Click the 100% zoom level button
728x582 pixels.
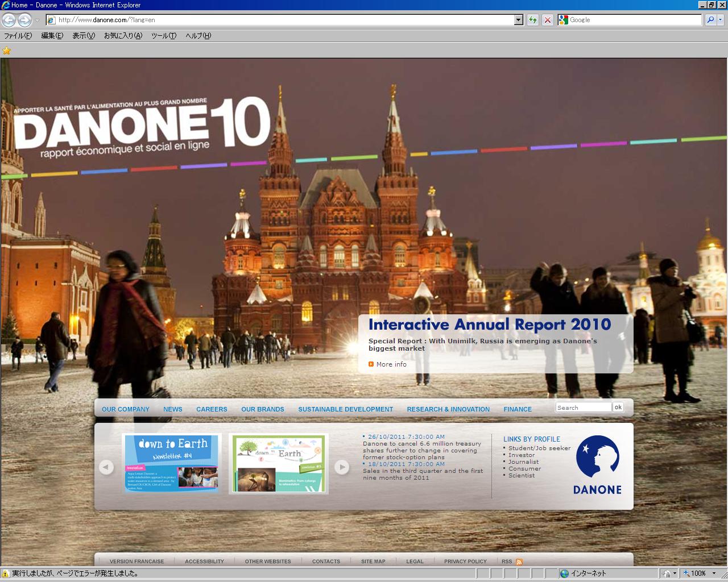[694, 573]
